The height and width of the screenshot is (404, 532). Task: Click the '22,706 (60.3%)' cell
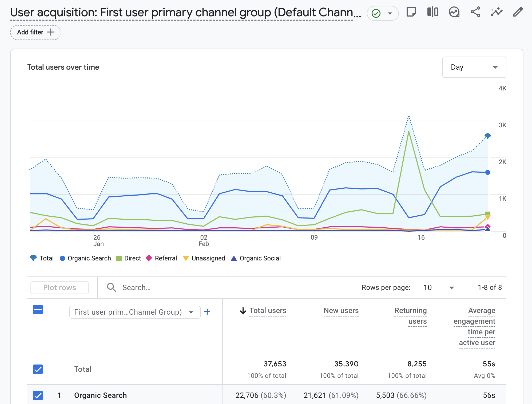point(261,395)
